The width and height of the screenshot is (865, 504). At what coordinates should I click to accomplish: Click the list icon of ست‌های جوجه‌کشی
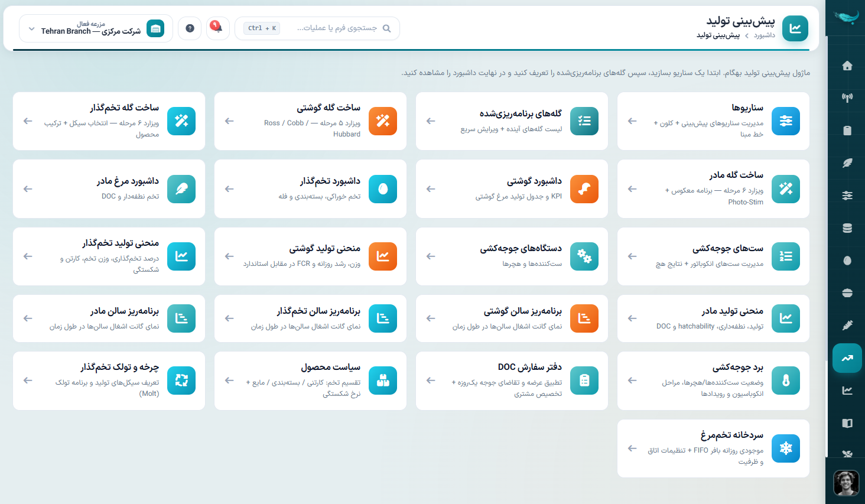[786, 256]
